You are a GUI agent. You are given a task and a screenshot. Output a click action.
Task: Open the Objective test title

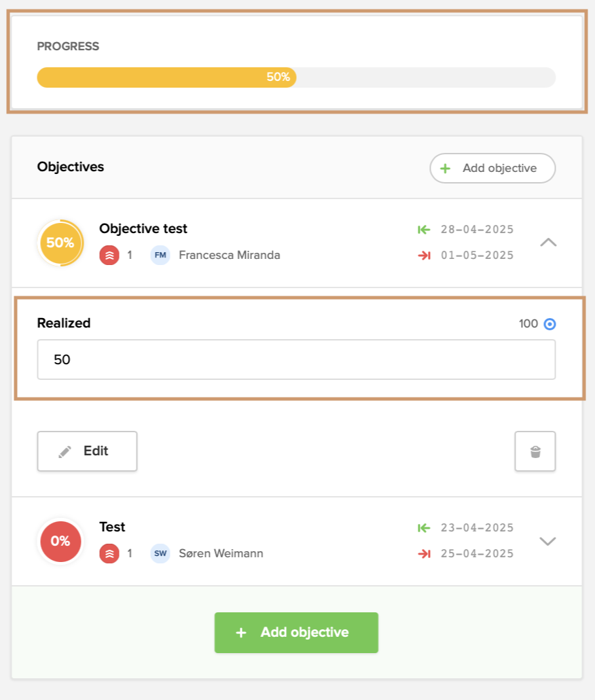pos(143,229)
